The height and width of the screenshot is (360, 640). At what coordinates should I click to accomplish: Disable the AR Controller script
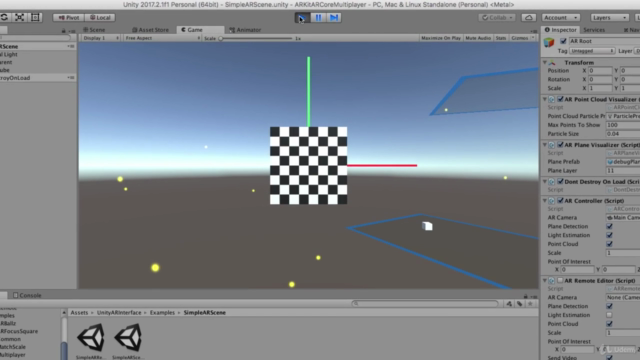(x=560, y=201)
